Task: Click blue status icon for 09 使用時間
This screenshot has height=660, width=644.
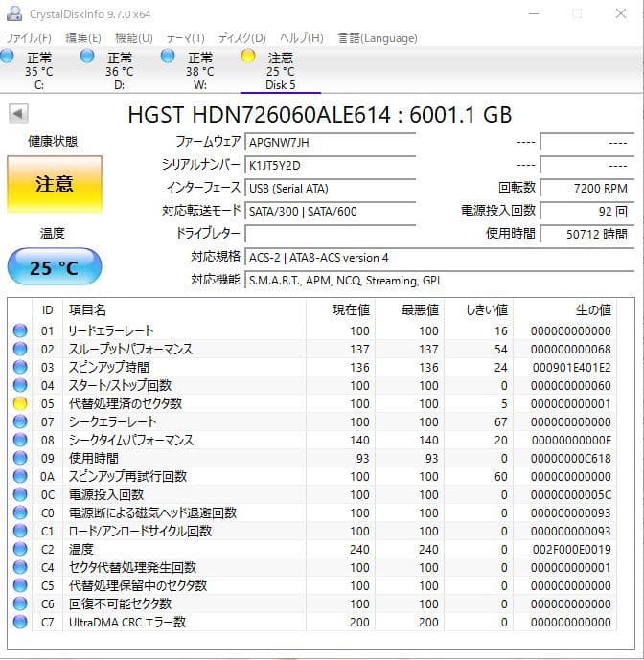Action: point(20,458)
